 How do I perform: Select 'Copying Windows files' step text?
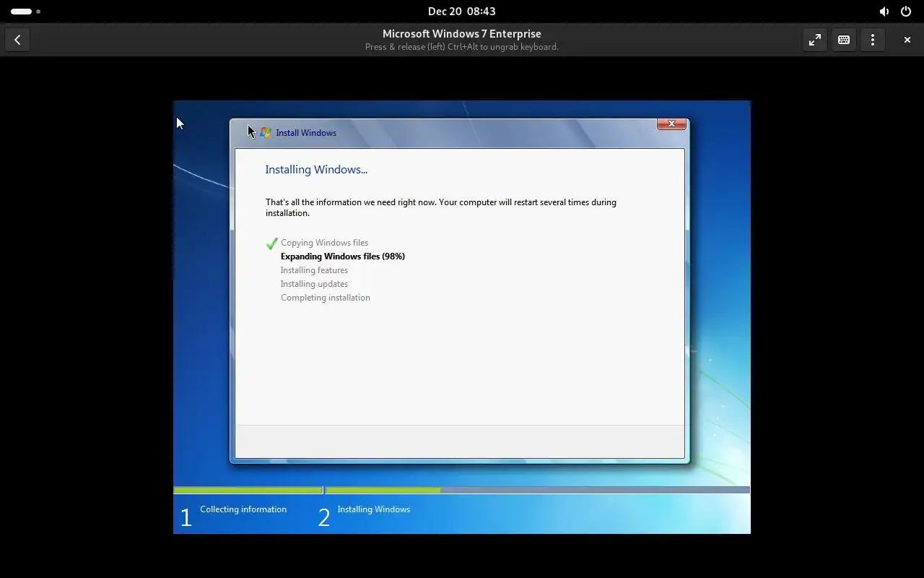tap(324, 243)
